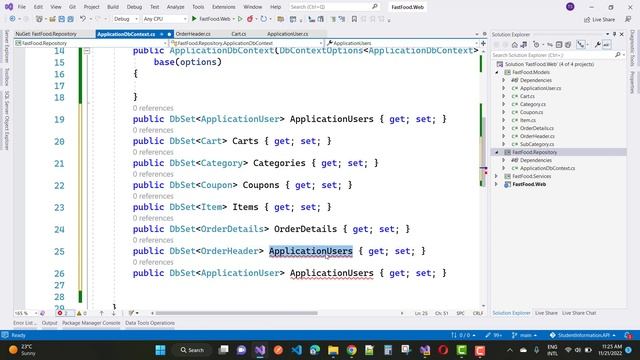Click the Hot Reload flame icon
This screenshot has width=640, height=360.
(x=250, y=19)
